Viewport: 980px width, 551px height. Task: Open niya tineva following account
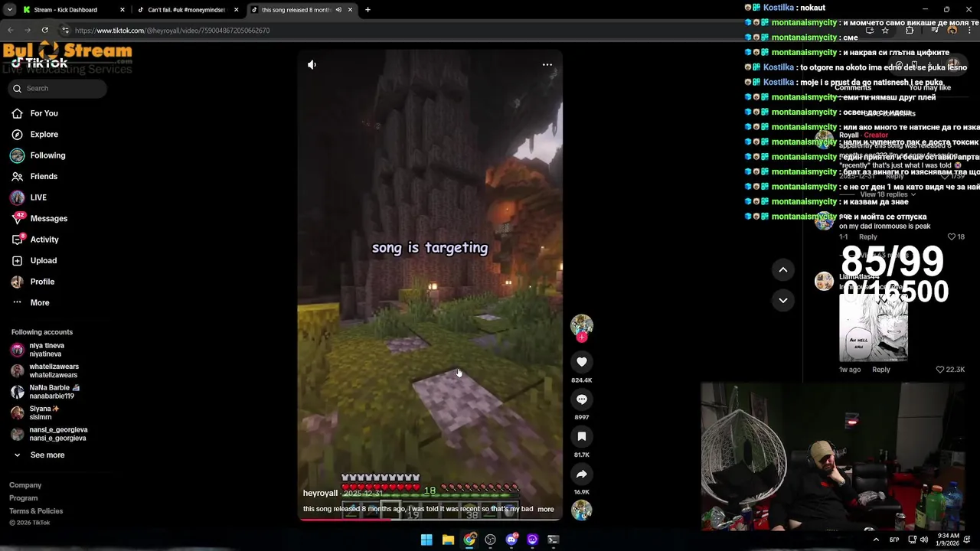(46, 350)
